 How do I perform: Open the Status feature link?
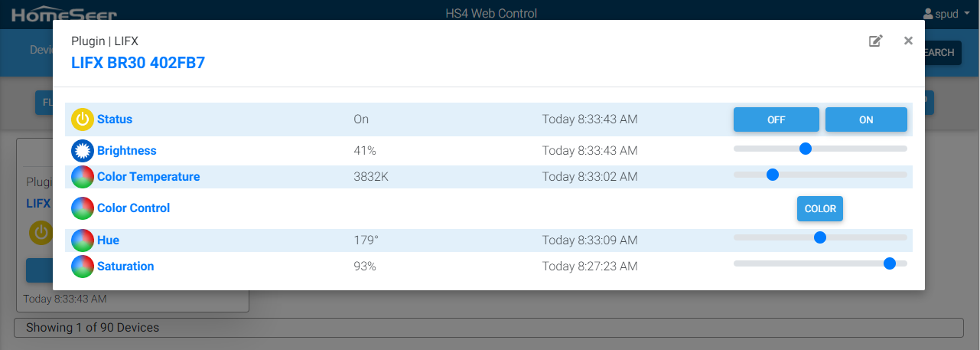point(115,119)
